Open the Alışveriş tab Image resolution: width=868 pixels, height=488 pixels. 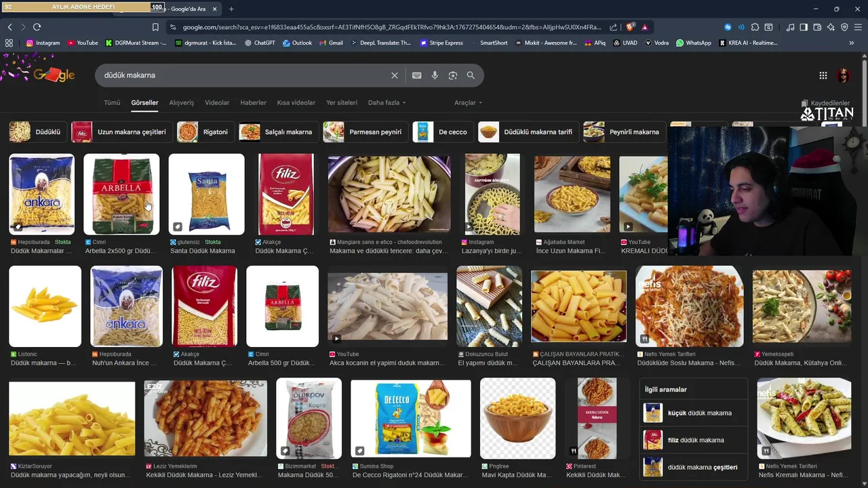181,103
